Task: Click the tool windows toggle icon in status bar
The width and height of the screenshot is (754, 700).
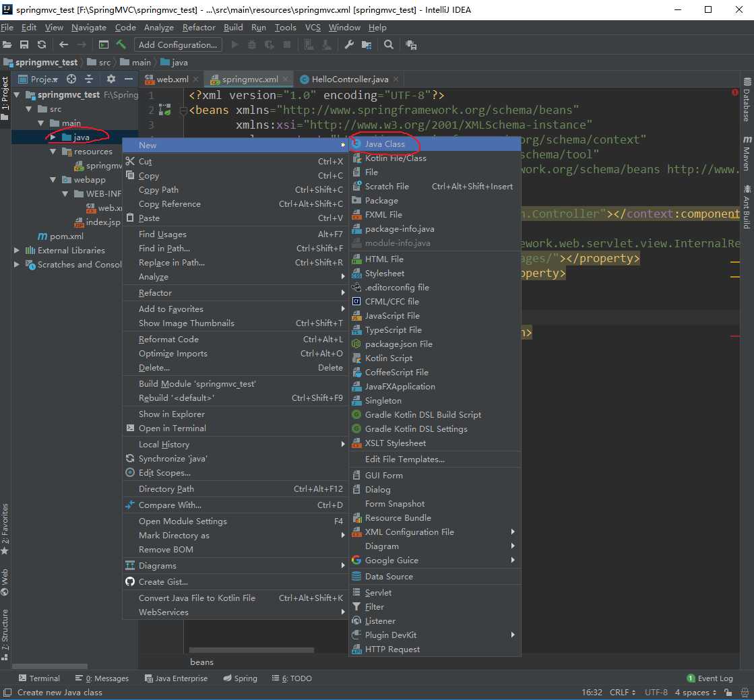Action: click(7, 693)
